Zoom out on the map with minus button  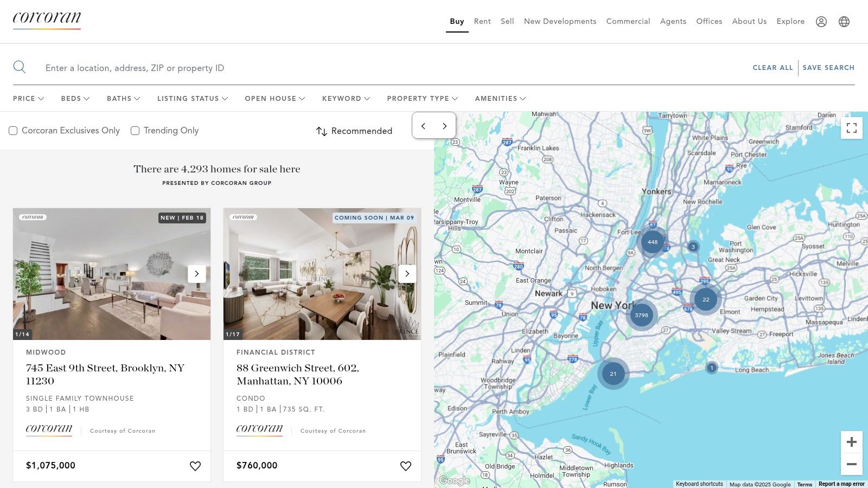pyautogui.click(x=852, y=464)
